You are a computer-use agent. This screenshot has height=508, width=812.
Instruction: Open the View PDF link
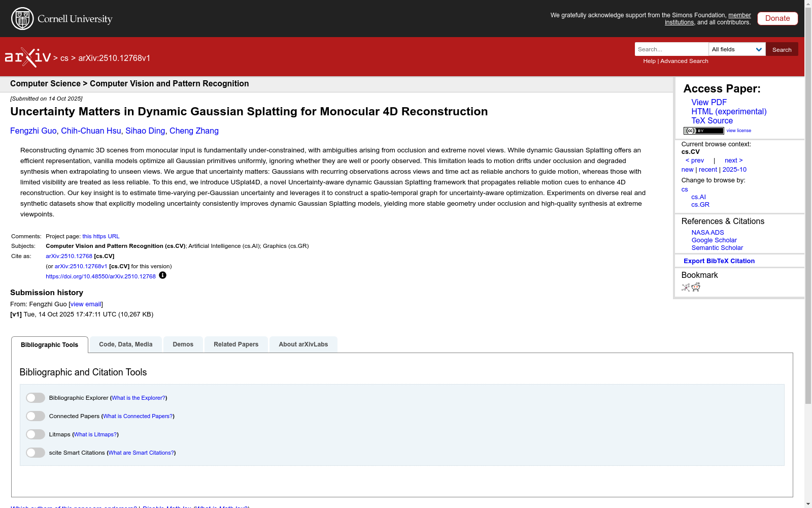pos(709,102)
